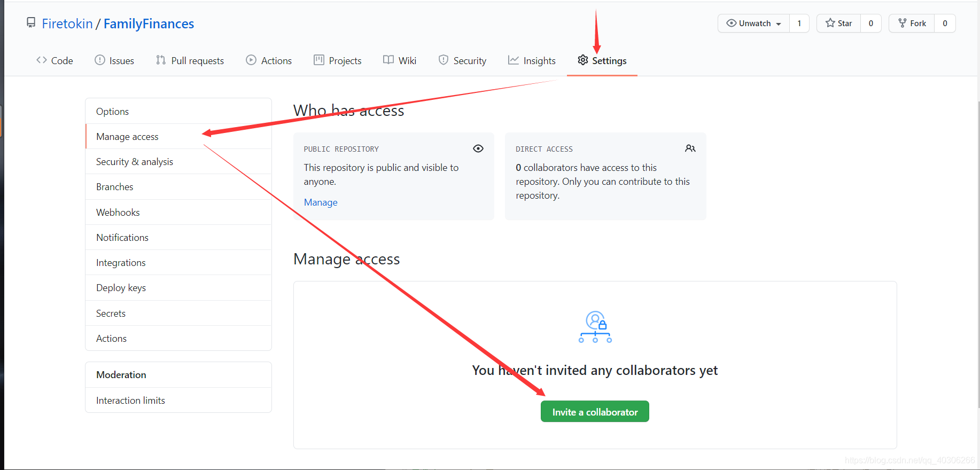Open Webhooks settings
980x470 pixels.
tap(178, 212)
